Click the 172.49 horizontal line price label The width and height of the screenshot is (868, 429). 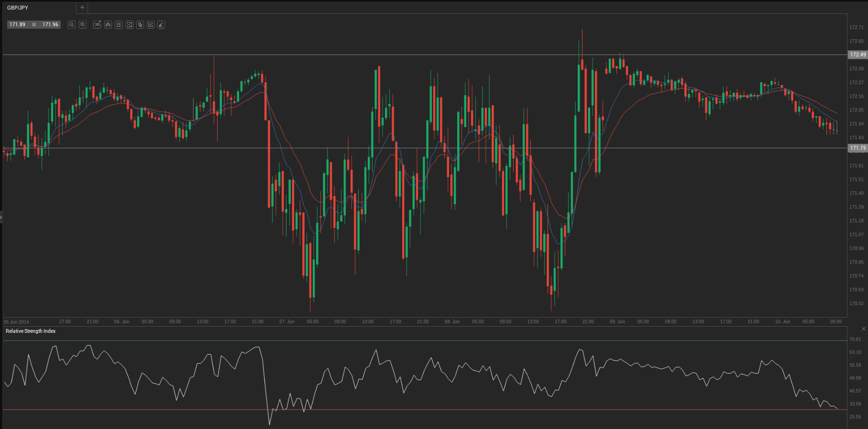(857, 55)
